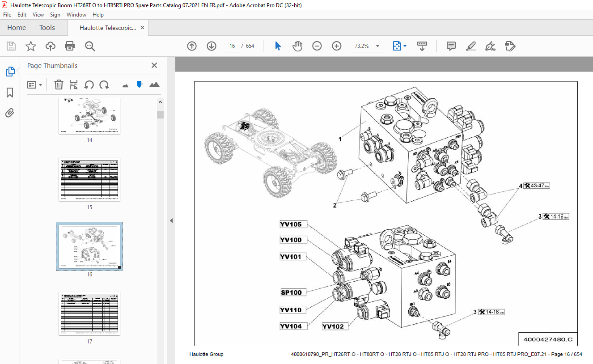Select the highlight text pen tool
593x364 pixels.
click(470, 46)
